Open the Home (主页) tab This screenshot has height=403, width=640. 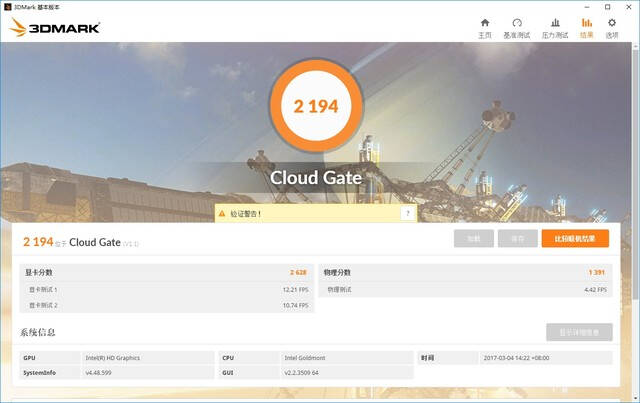pyautogui.click(x=484, y=28)
